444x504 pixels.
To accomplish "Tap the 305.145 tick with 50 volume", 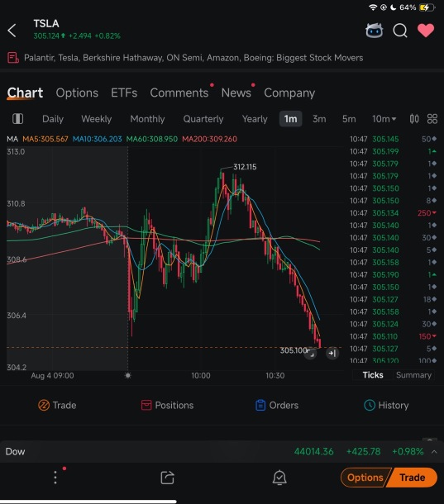I will (x=393, y=139).
